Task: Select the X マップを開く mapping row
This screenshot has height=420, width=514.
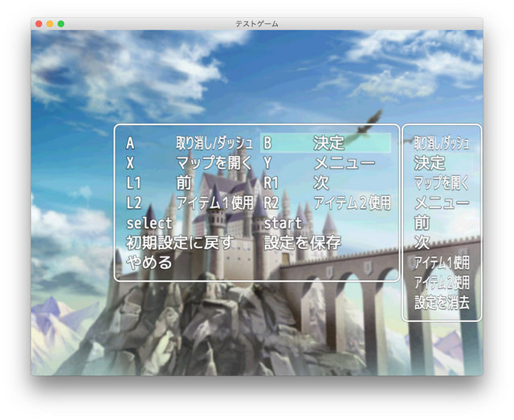Action: tap(190, 163)
